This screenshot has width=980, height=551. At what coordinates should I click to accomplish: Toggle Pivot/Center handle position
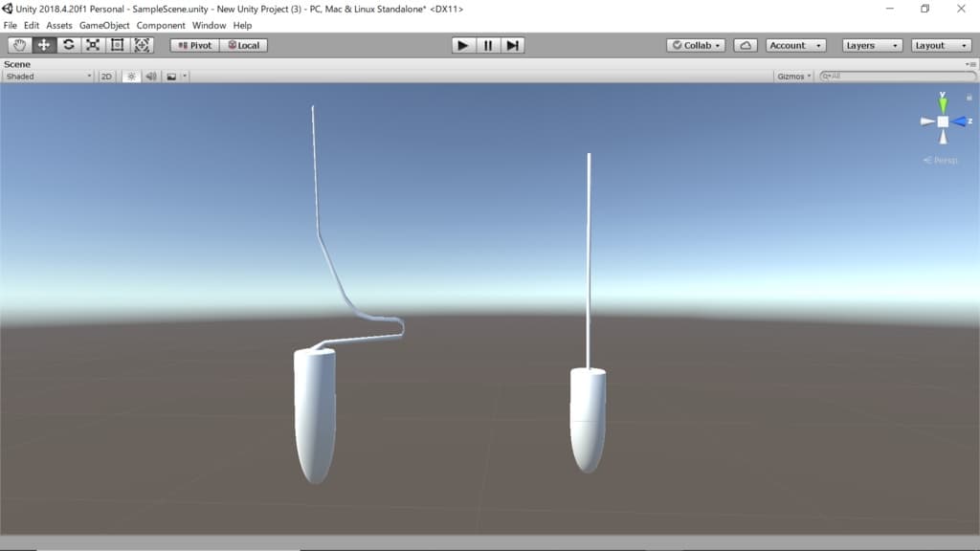(195, 46)
